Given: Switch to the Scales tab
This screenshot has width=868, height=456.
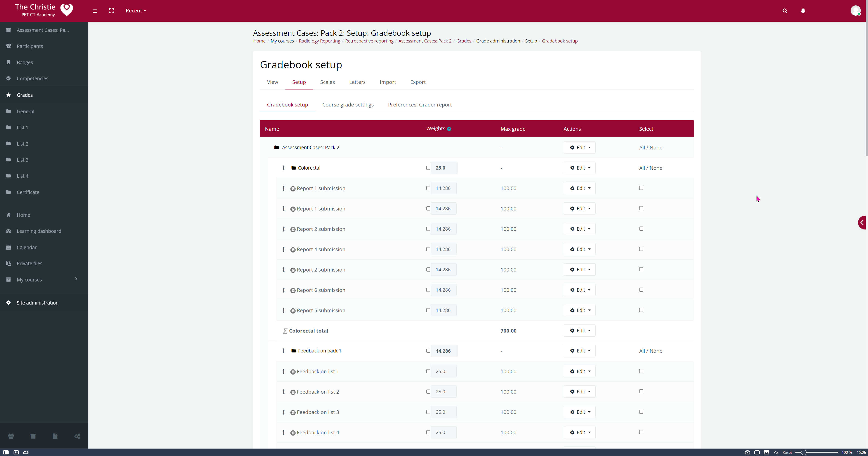Looking at the screenshot, I should click(327, 82).
